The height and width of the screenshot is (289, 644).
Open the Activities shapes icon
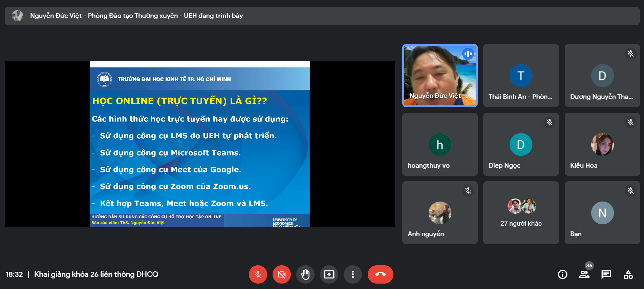[x=628, y=274]
